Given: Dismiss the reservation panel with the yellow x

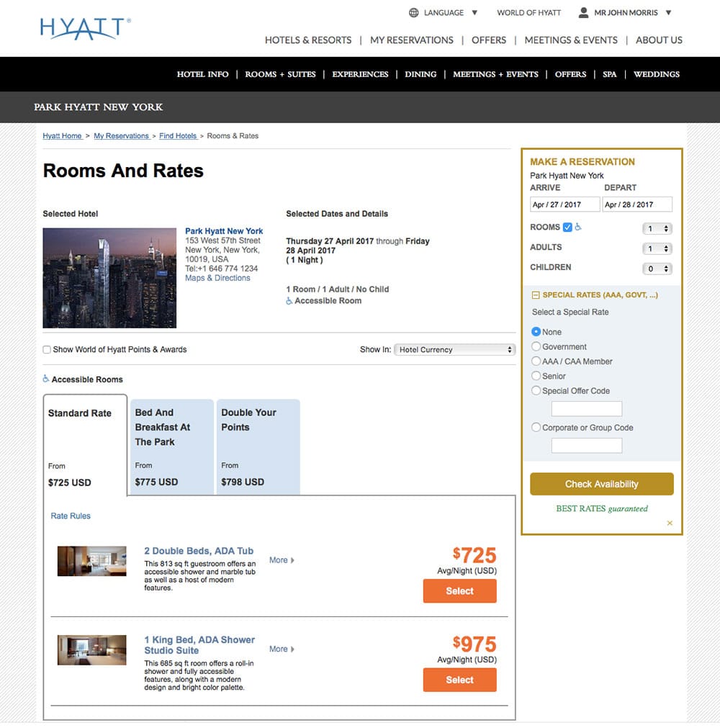Looking at the screenshot, I should pyautogui.click(x=669, y=523).
